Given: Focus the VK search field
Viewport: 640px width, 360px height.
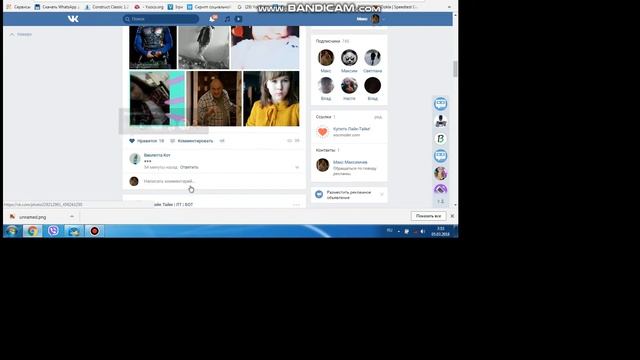Looking at the screenshot, I should 161,19.
